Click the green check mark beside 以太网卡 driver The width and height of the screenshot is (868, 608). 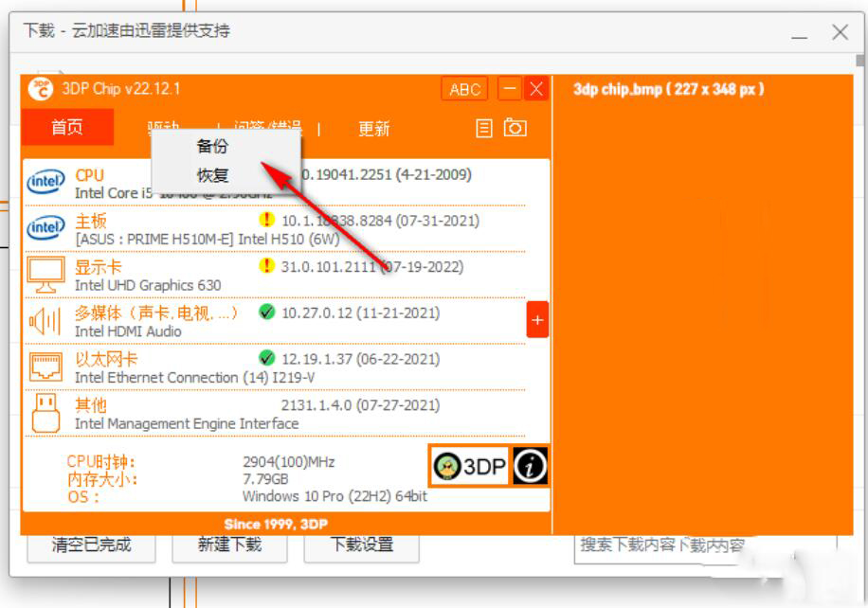pyautogui.click(x=267, y=359)
